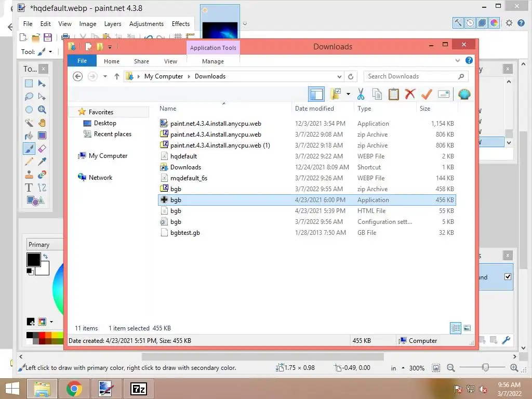This screenshot has height=399, width=532.
Task: Click the red X Delete icon in Explorer
Action: [x=410, y=94]
